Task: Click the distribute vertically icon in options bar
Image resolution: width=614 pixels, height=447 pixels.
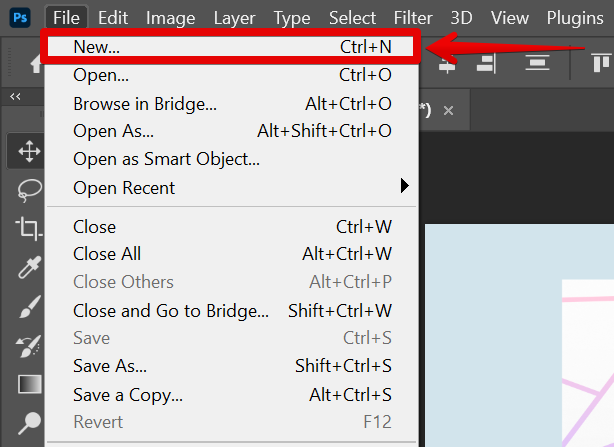Action: tap(539, 62)
